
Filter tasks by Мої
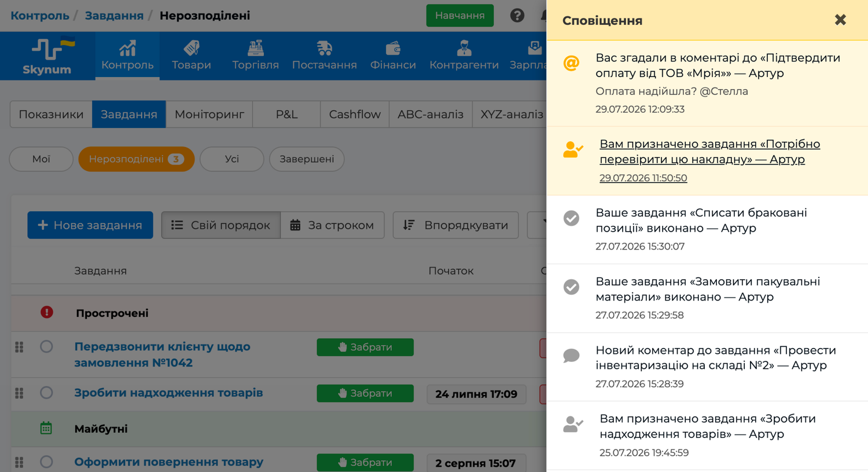41,159
